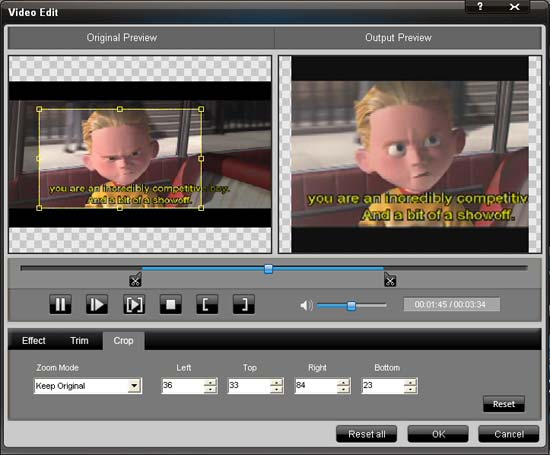Click the Reset all button

[x=367, y=434]
